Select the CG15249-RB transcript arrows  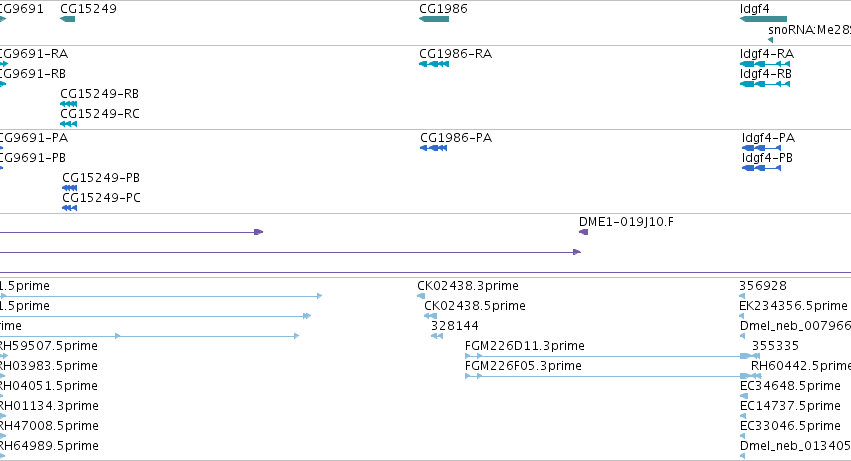pos(68,104)
